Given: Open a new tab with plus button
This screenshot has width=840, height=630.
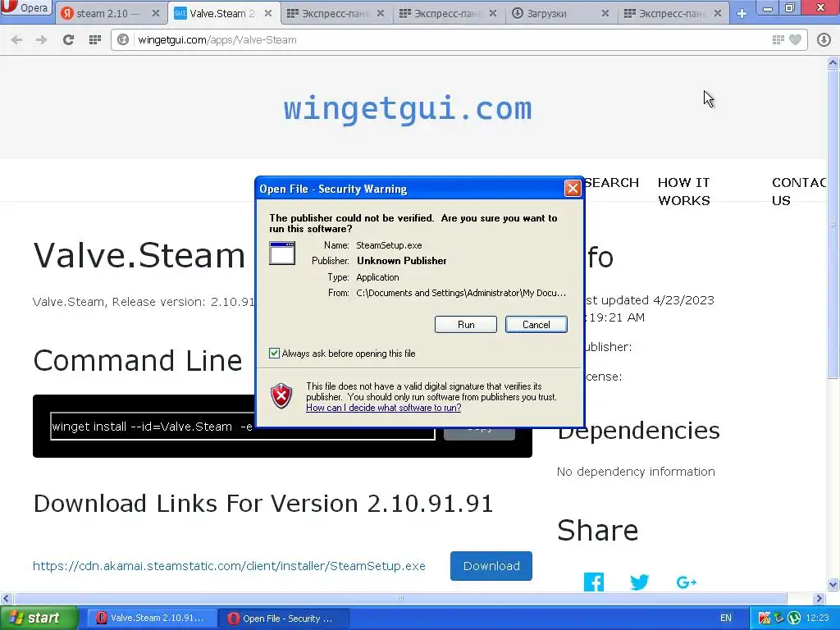Looking at the screenshot, I should pos(742,13).
